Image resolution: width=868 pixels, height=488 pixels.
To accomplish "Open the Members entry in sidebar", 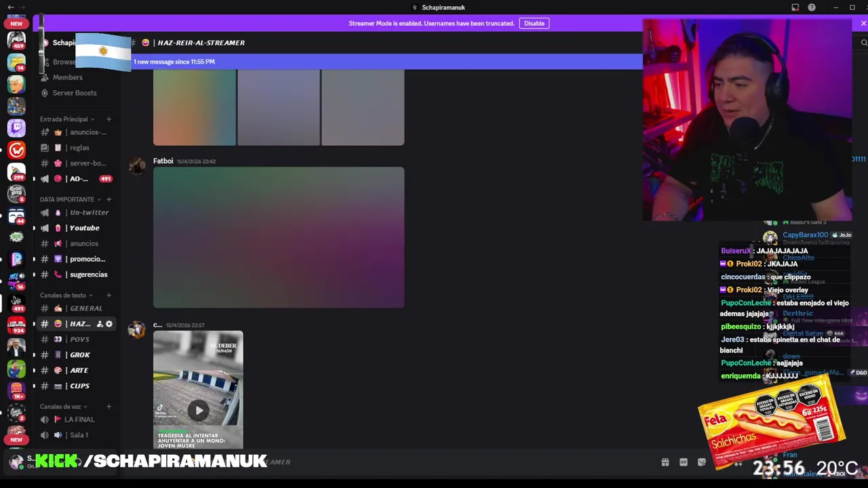I will 67,77.
